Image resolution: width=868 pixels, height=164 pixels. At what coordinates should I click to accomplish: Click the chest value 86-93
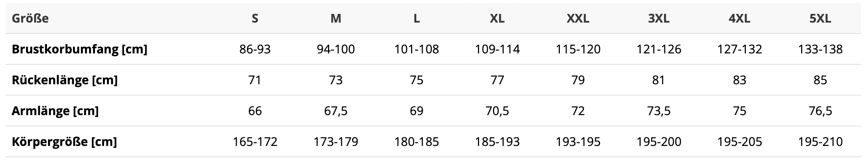pyautogui.click(x=255, y=49)
